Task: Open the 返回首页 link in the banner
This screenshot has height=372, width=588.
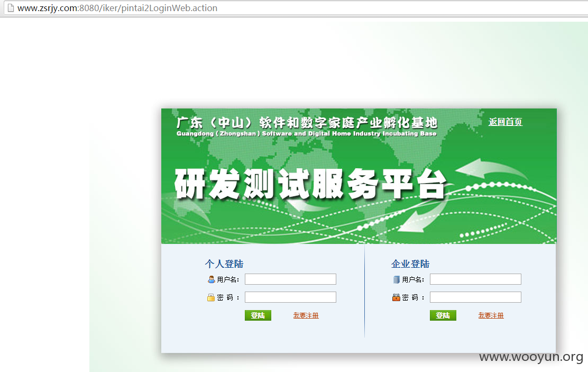Action: click(505, 122)
